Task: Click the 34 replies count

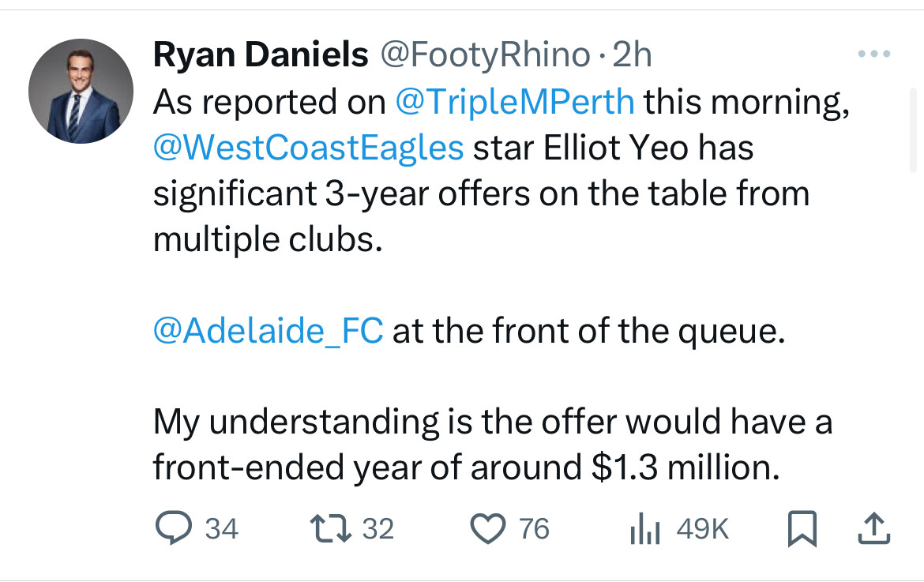Action: [x=222, y=528]
